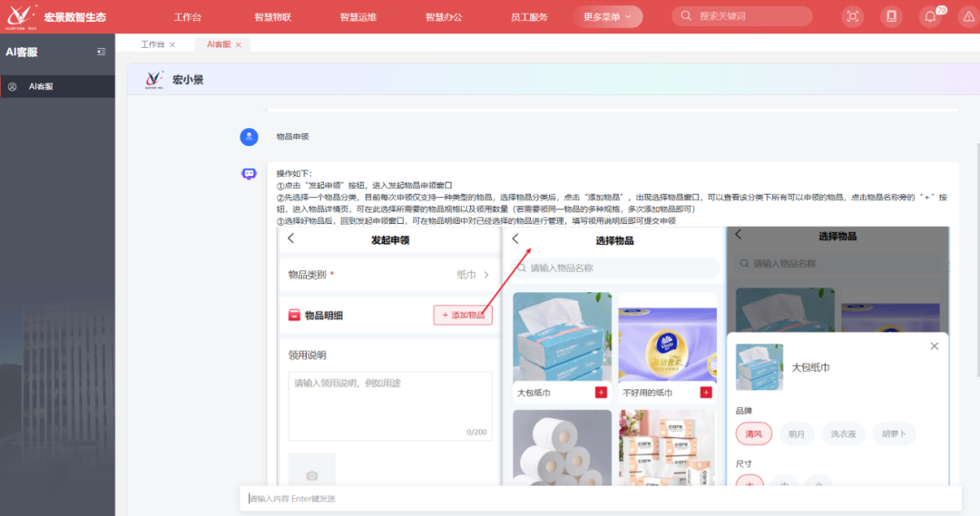The height and width of the screenshot is (516, 980).
Task: Close the 工作台 page tab
Action: click(x=172, y=45)
